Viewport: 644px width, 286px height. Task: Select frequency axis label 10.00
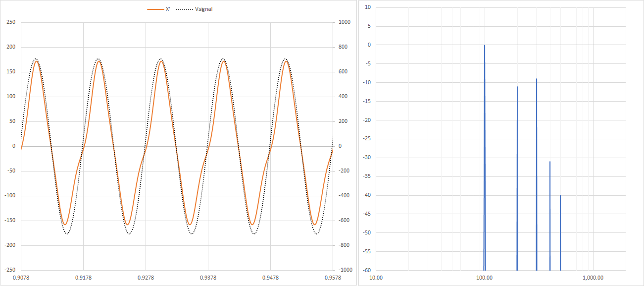tap(376, 278)
